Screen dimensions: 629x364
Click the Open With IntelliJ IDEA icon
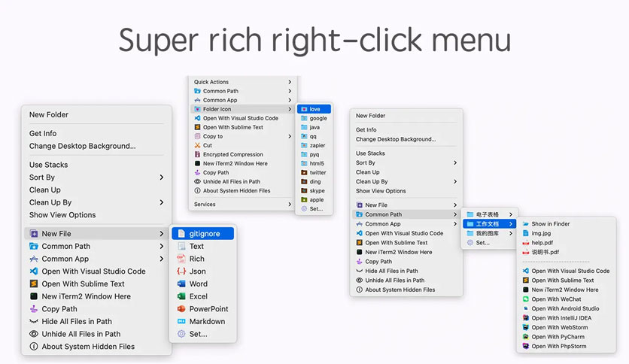(525, 318)
